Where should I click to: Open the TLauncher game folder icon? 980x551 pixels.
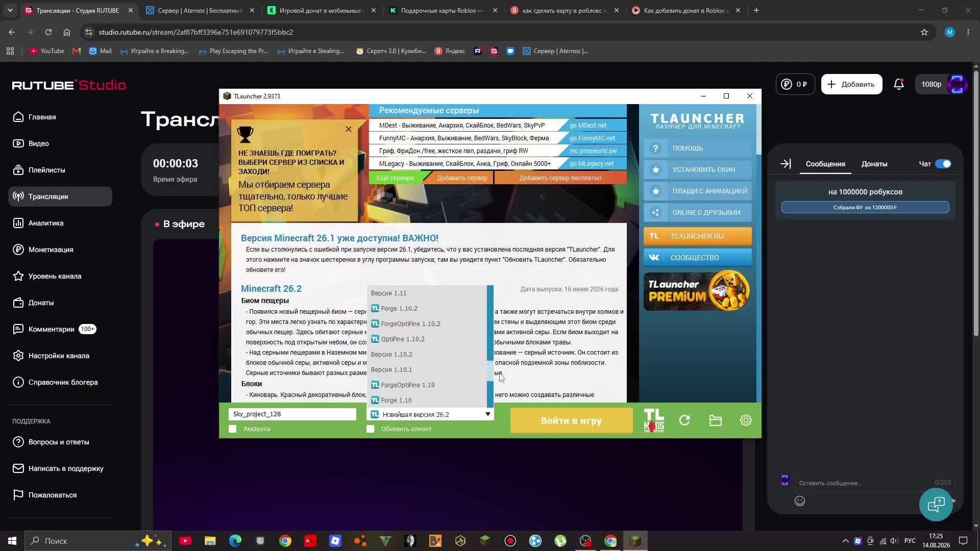[x=715, y=420]
